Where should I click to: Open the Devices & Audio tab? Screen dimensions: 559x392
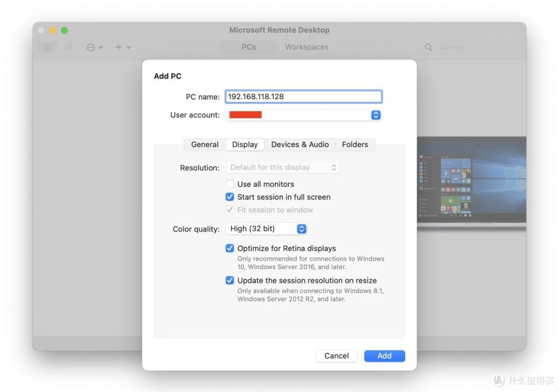coord(300,145)
